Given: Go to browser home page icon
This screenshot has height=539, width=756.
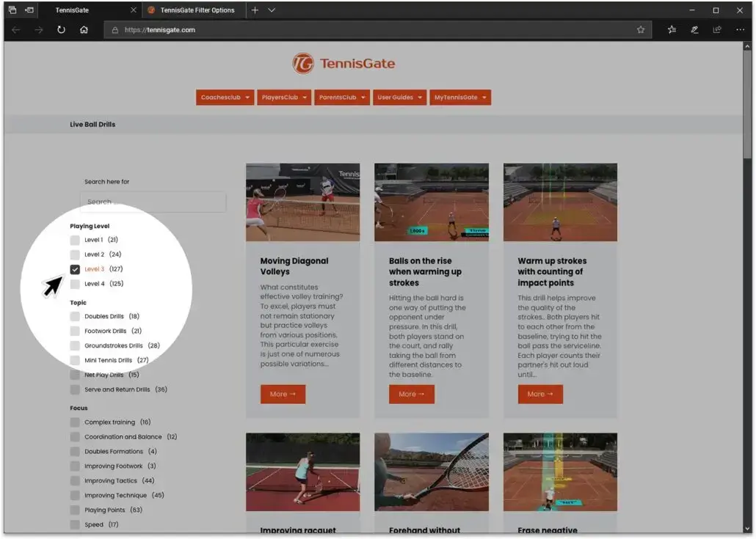Looking at the screenshot, I should tap(84, 30).
